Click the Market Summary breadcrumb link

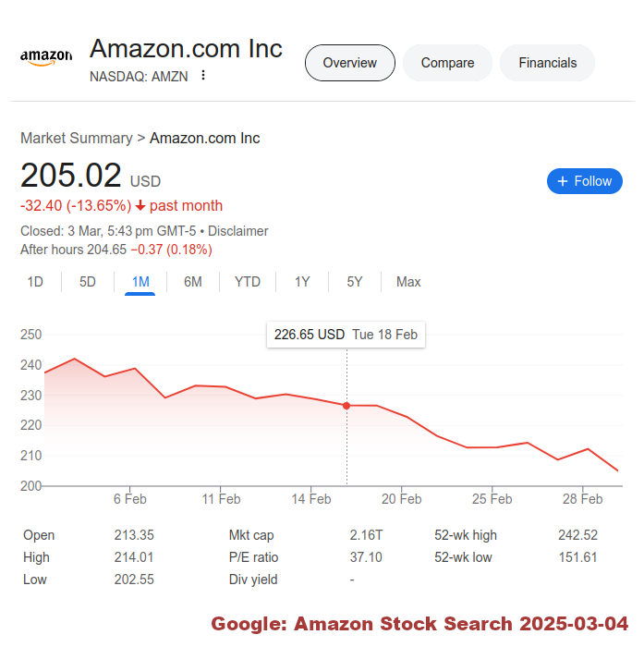pyautogui.click(x=76, y=139)
